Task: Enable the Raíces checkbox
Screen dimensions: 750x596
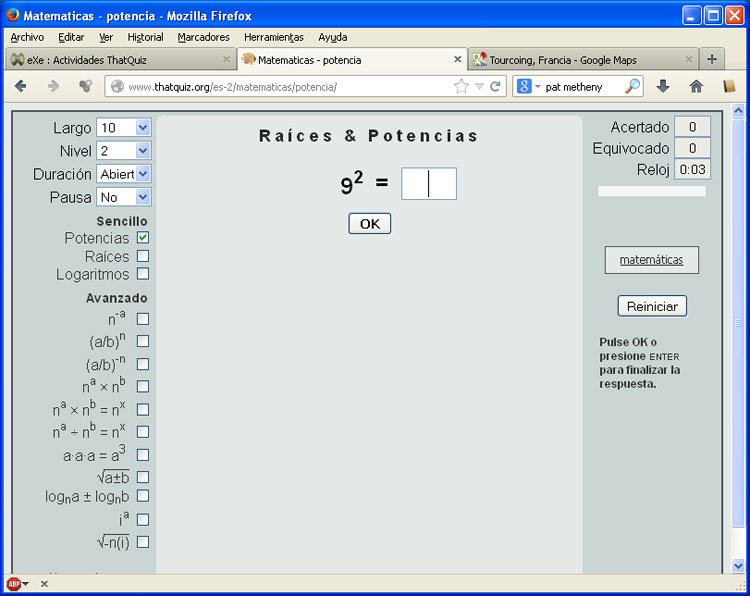Action: pos(143,256)
